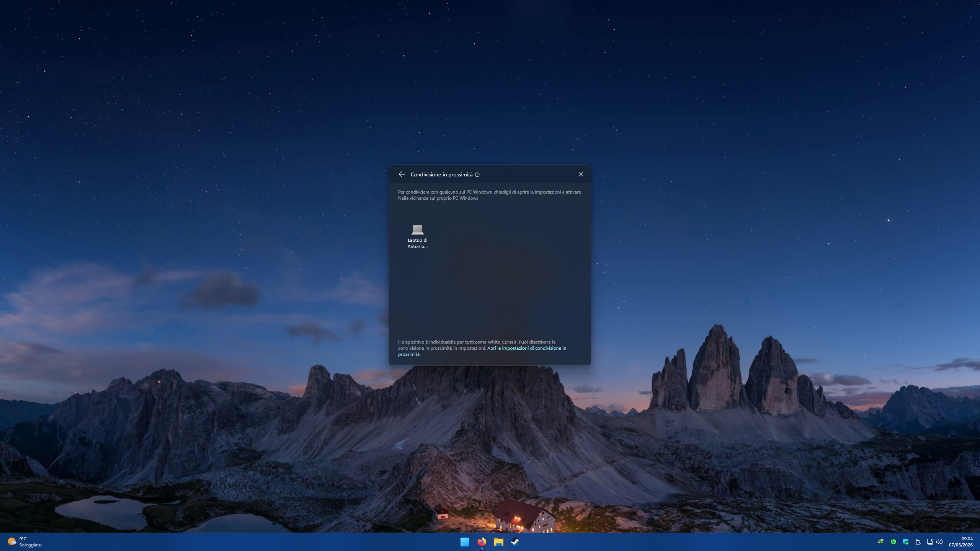Viewport: 980px width, 551px height.
Task: Open Steam from the taskbar
Action: click(x=515, y=542)
